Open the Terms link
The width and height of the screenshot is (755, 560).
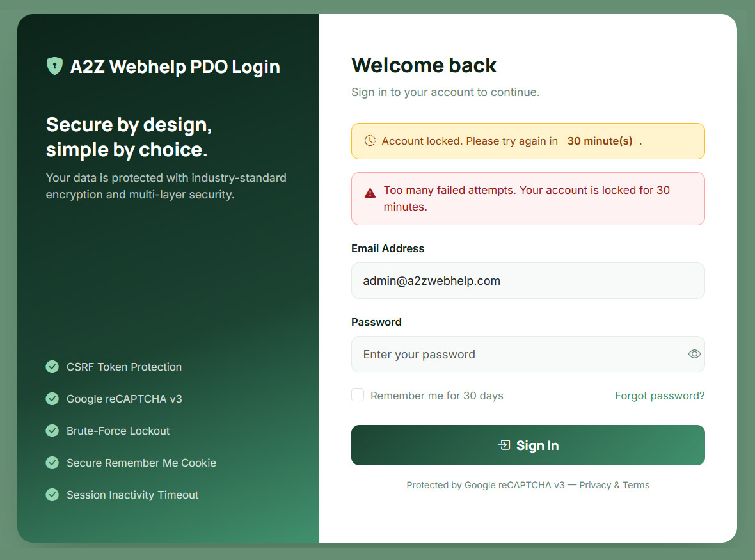635,485
